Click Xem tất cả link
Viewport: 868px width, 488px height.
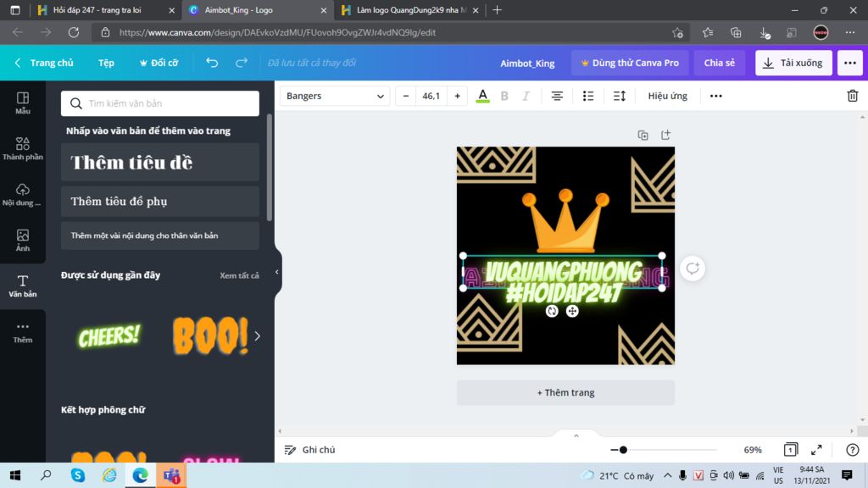tap(239, 275)
